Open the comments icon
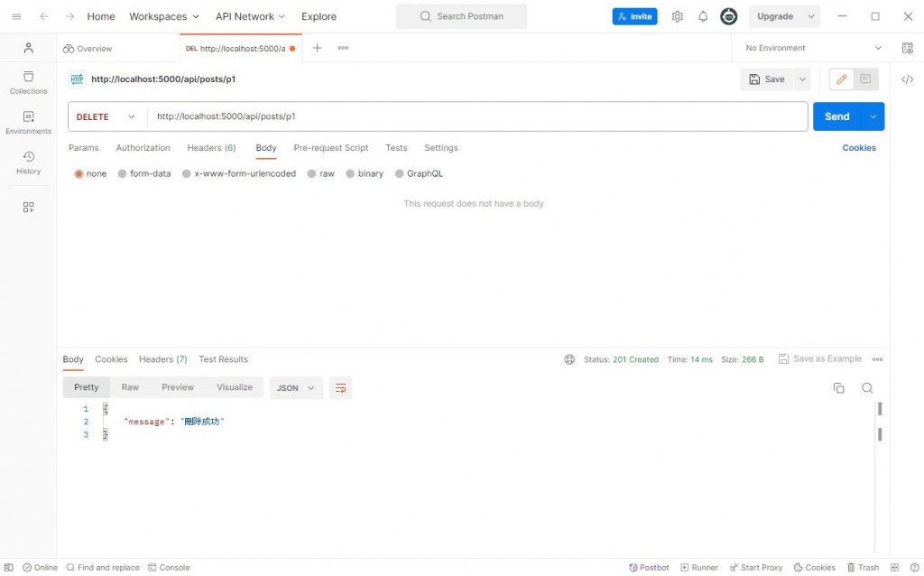Screen dimensions: 924x576 click(865, 79)
